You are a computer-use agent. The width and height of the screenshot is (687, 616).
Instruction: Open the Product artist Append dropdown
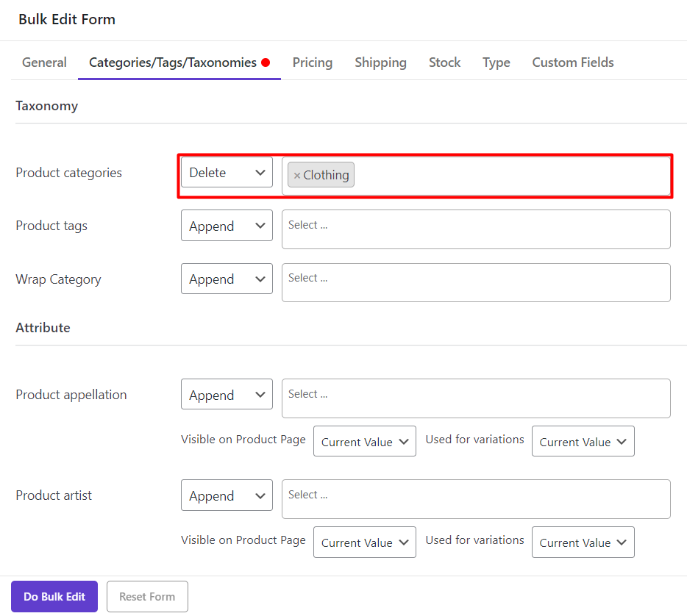[227, 495]
